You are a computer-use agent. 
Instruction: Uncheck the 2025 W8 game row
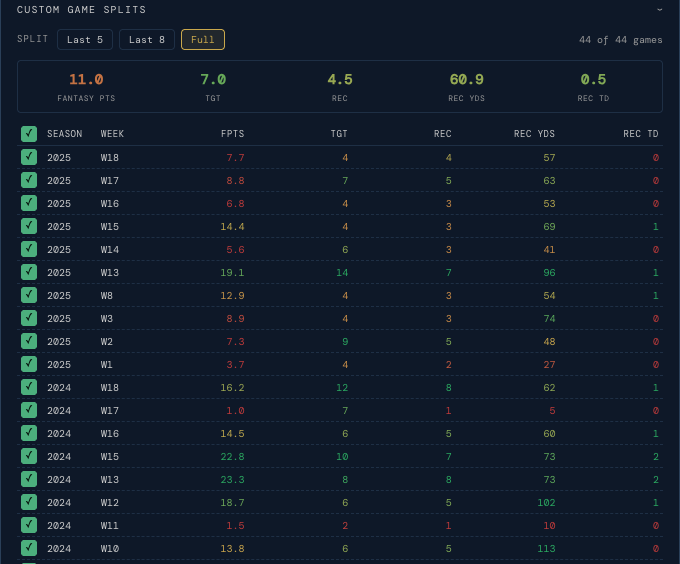coord(29,295)
